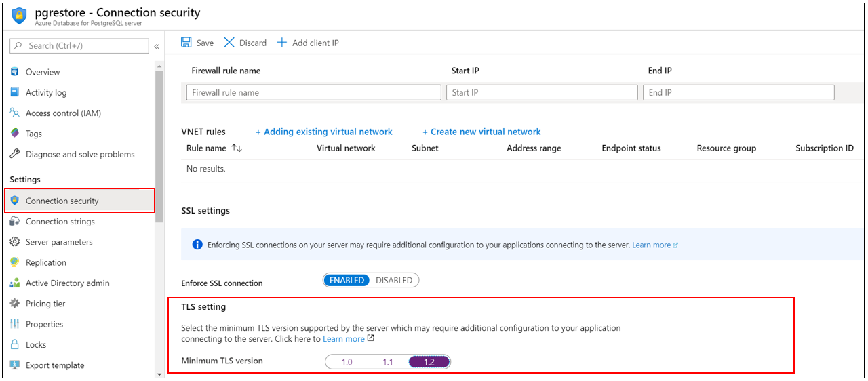The width and height of the screenshot is (868, 381).
Task: Click the Virtual network column header
Action: (x=346, y=148)
